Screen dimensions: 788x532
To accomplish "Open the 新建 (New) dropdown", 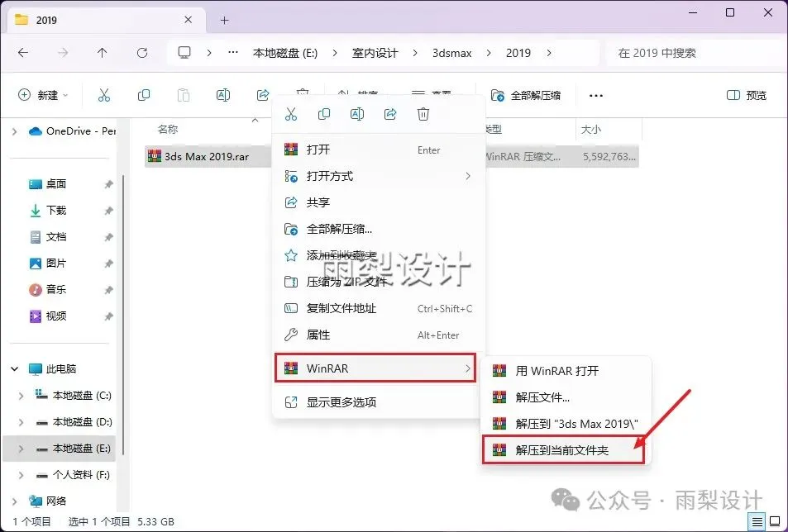I will coord(43,95).
